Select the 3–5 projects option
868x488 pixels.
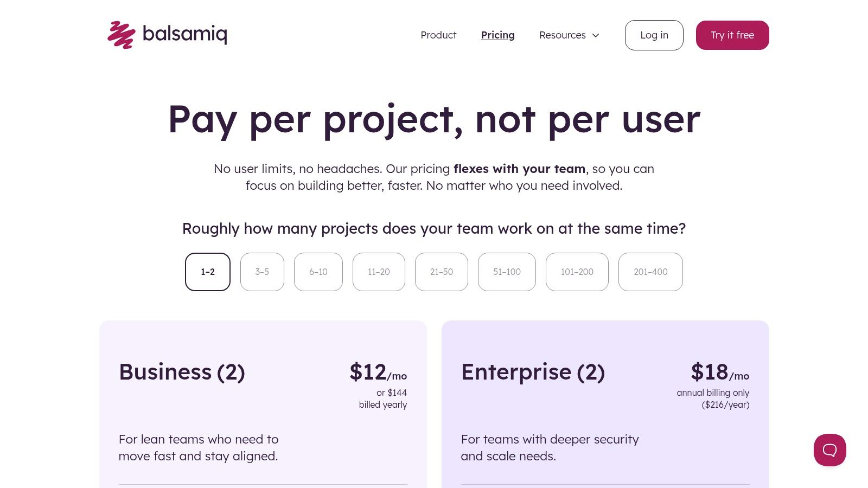point(262,272)
